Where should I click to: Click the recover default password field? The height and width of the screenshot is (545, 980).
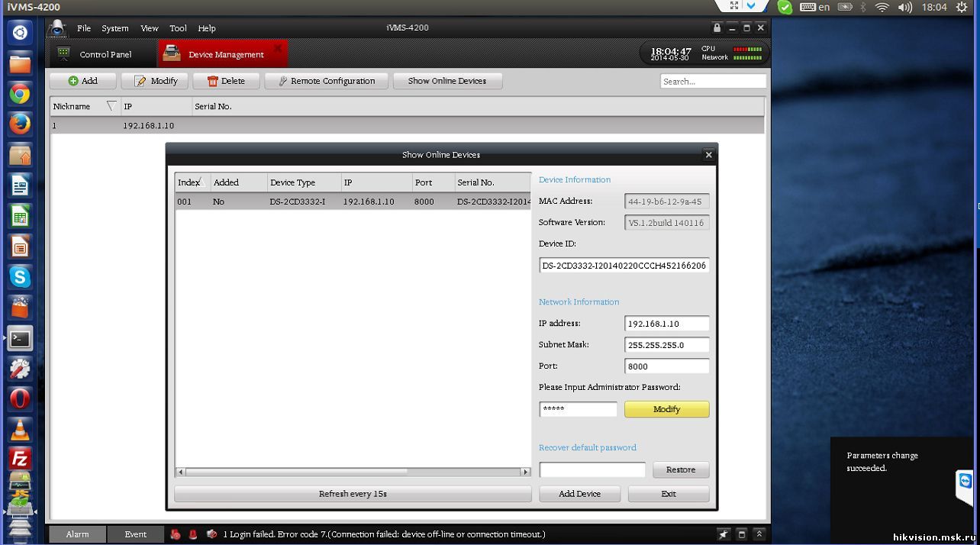[x=592, y=469]
